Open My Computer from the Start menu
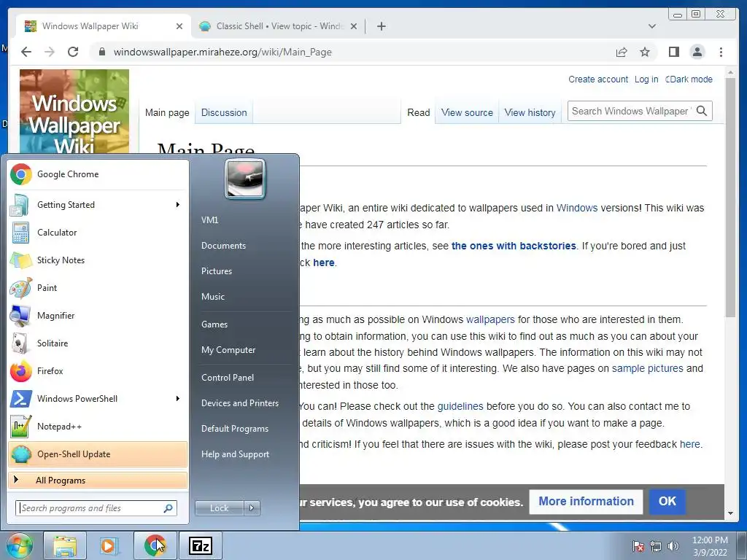The width and height of the screenshot is (747, 560). pos(228,350)
